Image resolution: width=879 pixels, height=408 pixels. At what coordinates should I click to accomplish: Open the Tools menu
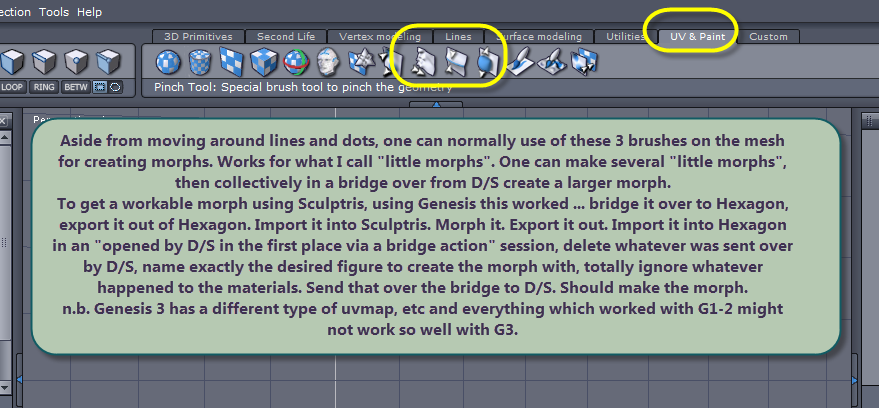tap(54, 12)
